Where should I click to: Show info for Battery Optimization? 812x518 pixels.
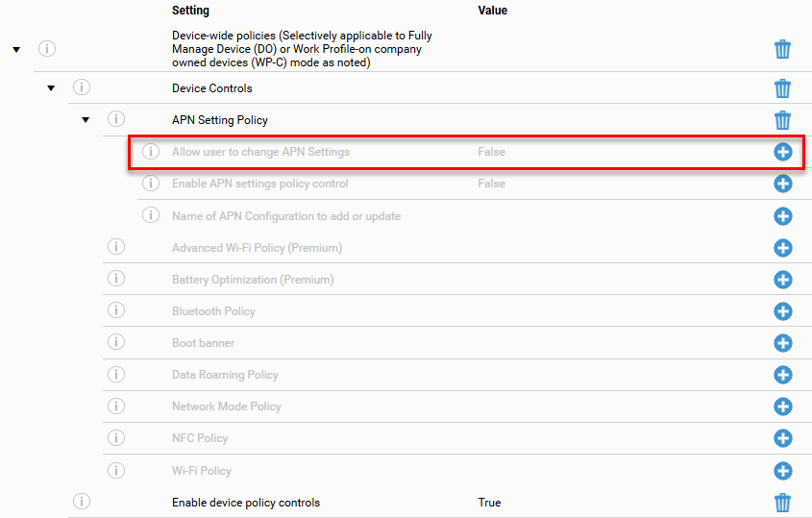(x=116, y=279)
